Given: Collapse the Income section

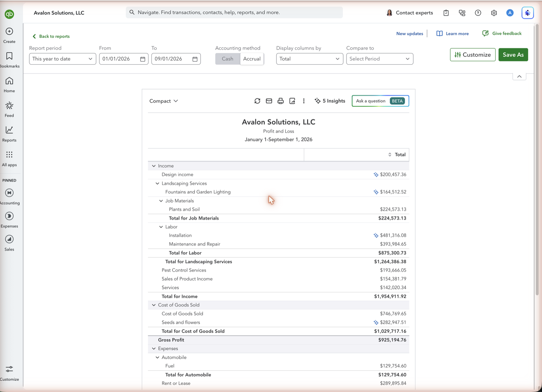Looking at the screenshot, I should [x=154, y=166].
